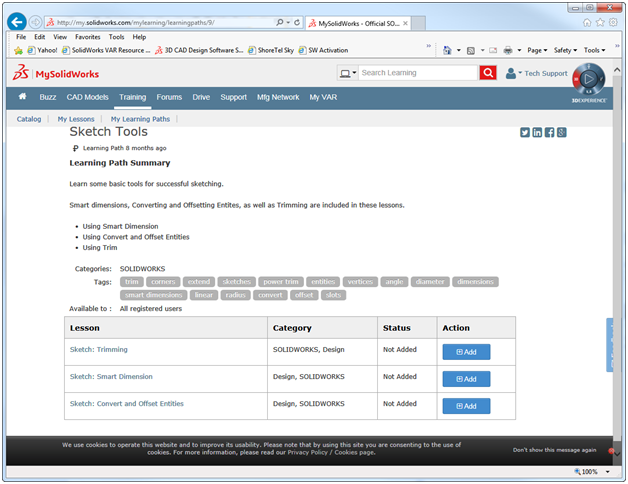Select the CAD Models nav tab
The width and height of the screenshot is (628, 484).
pos(87,97)
